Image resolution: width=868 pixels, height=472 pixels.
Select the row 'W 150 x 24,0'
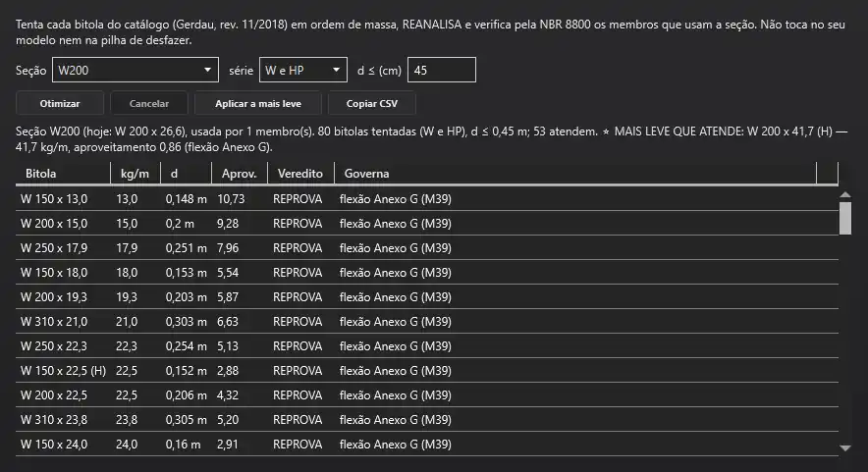point(427,445)
